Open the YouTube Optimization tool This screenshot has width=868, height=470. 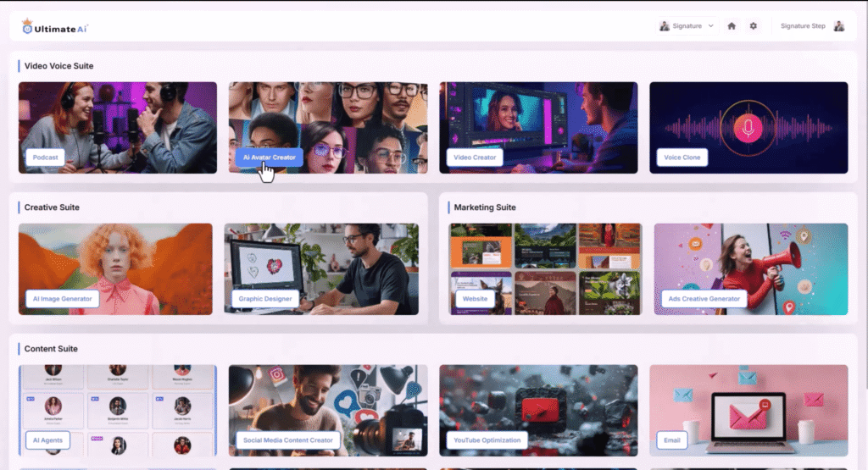point(487,440)
